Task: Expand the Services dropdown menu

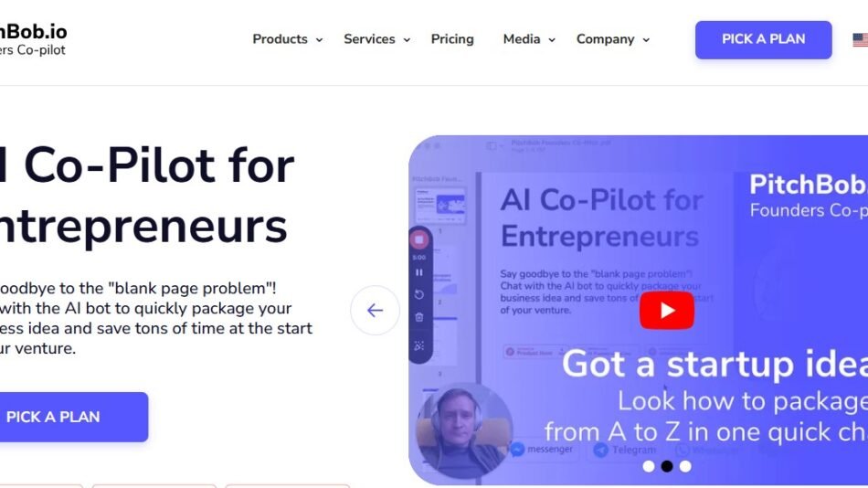Action: click(376, 39)
